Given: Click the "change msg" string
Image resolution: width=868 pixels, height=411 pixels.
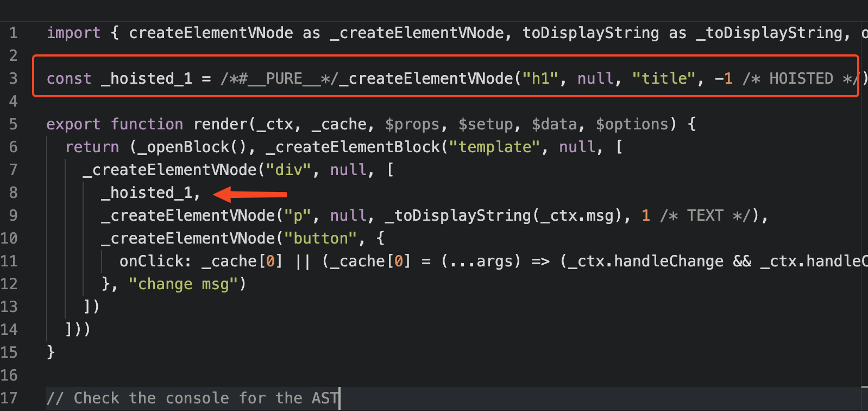Looking at the screenshot, I should coord(184,284).
